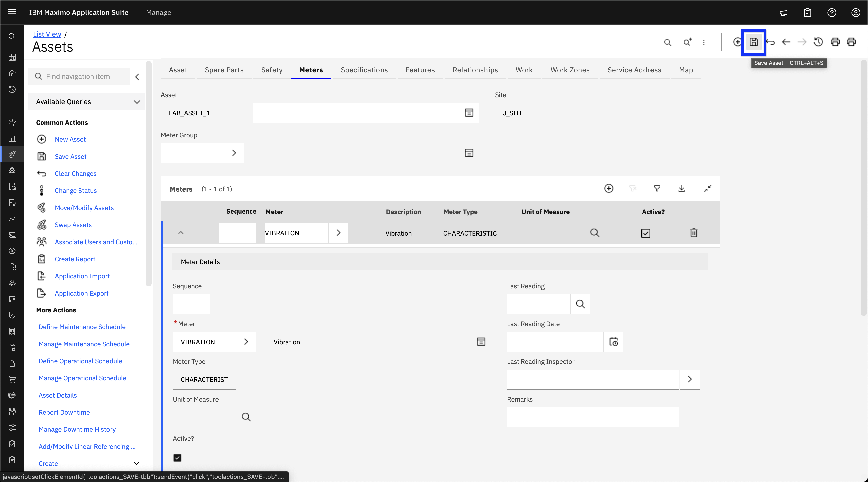Viewport: 868px width, 482px height.
Task: Switch to the Service Address tab
Action: [634, 70]
